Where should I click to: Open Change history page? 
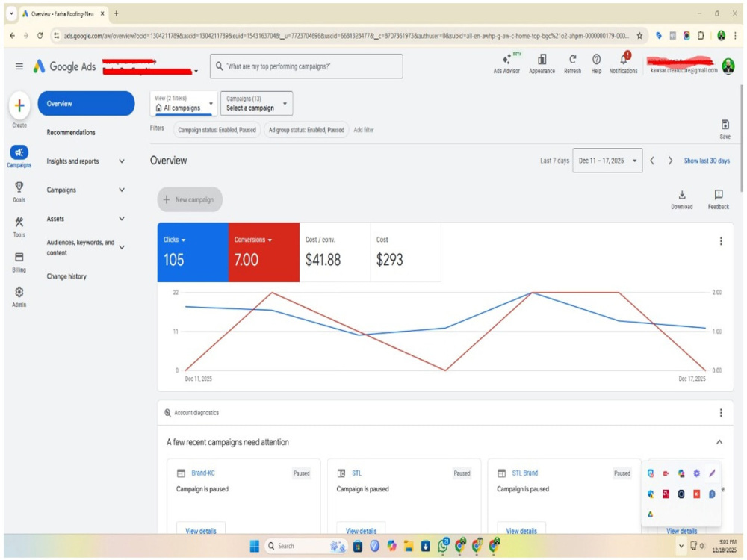66,276
